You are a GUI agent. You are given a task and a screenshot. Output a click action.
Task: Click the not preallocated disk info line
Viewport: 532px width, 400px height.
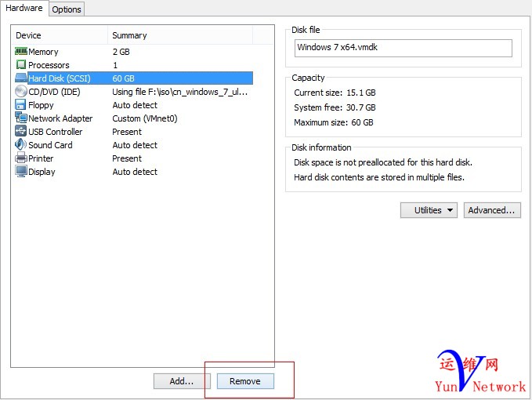[x=383, y=162]
